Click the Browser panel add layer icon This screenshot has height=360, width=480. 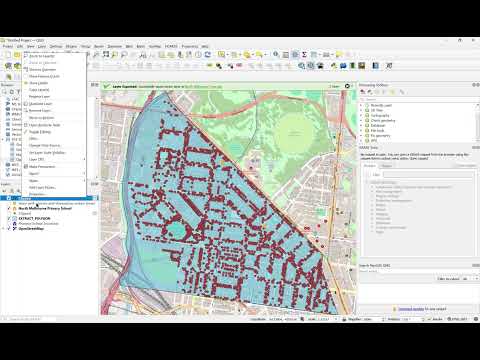pyautogui.click(x=4, y=92)
